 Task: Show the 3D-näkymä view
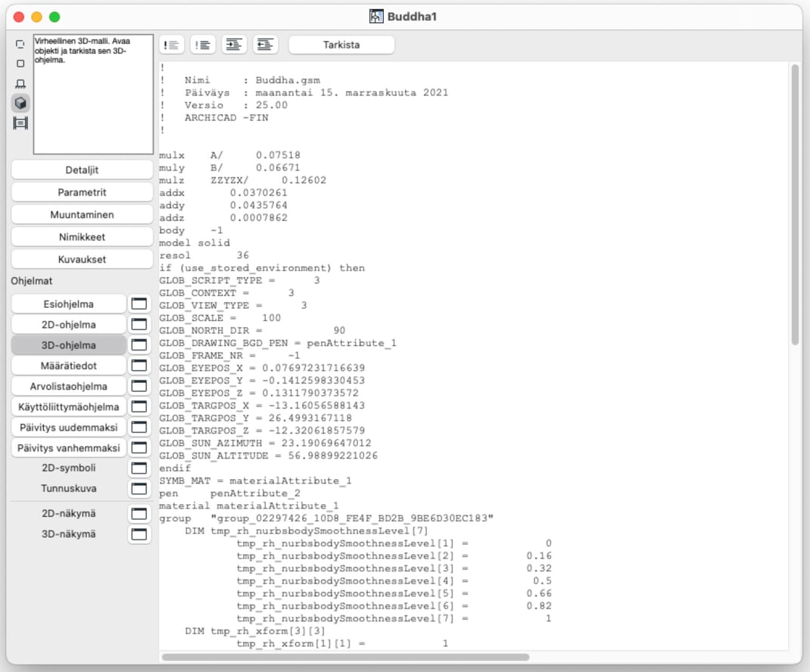69,534
